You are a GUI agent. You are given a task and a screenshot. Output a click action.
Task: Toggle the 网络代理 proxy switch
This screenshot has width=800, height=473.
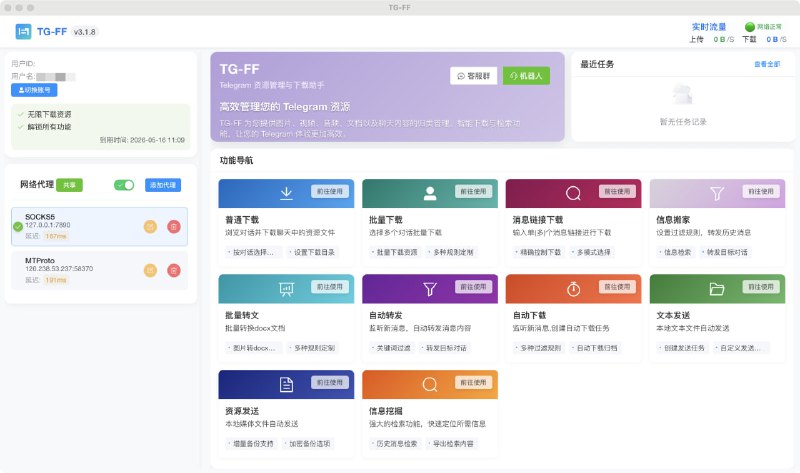[x=124, y=185]
